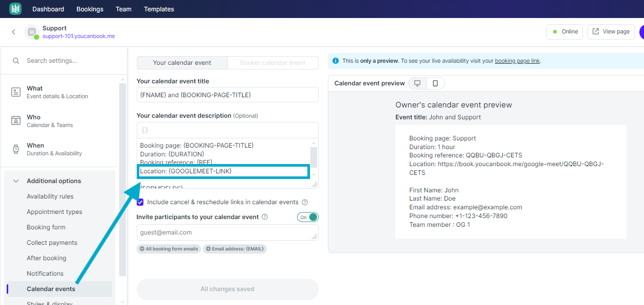Switch preview to desktop view icon

tap(417, 83)
